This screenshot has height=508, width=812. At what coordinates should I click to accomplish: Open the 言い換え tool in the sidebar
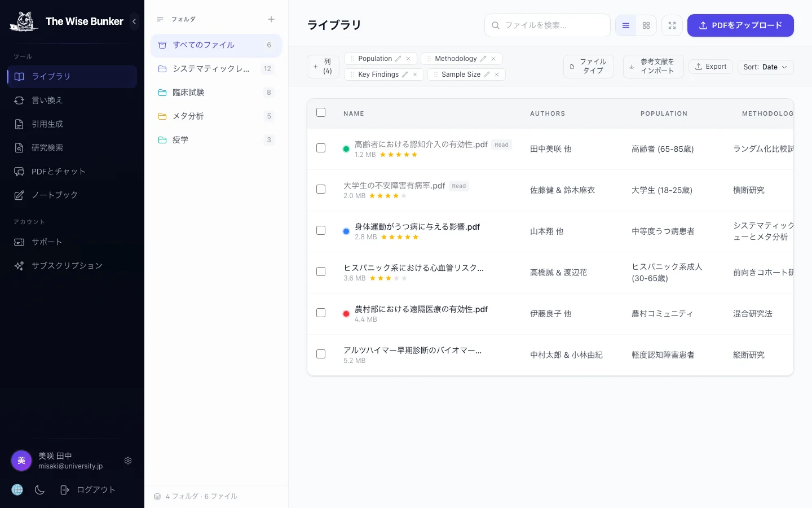pyautogui.click(x=47, y=100)
